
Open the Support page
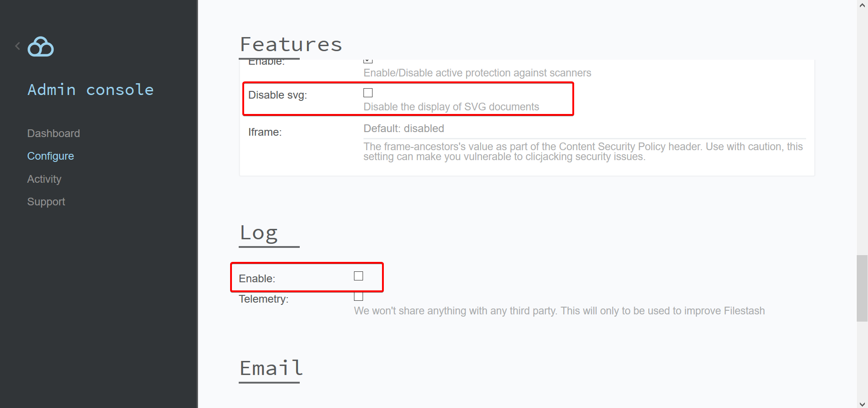[x=46, y=202]
